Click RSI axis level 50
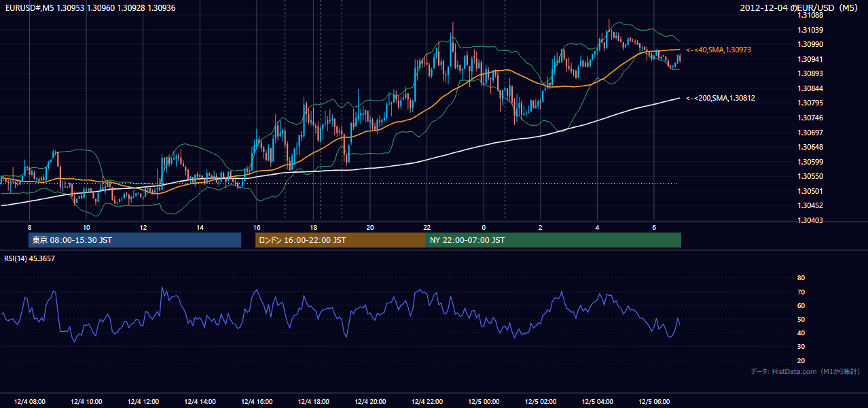Viewport: 868px width, 408px height. (x=801, y=319)
